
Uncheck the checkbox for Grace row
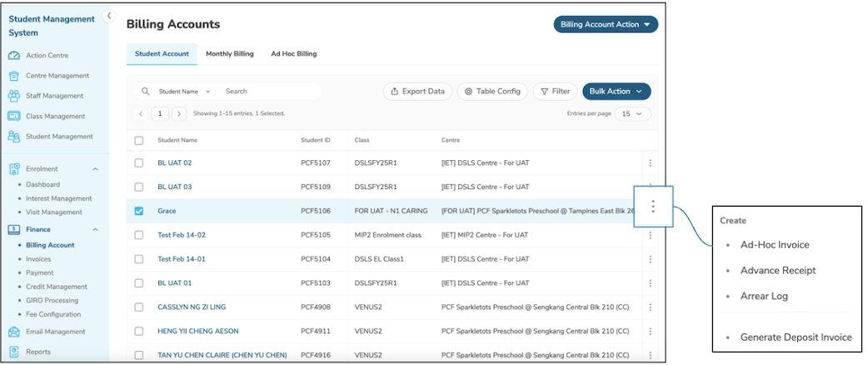[139, 212]
